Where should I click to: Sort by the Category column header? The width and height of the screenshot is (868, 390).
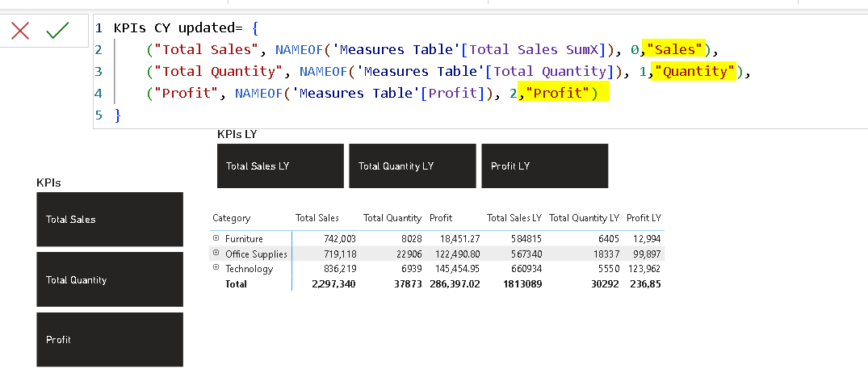[x=232, y=218]
